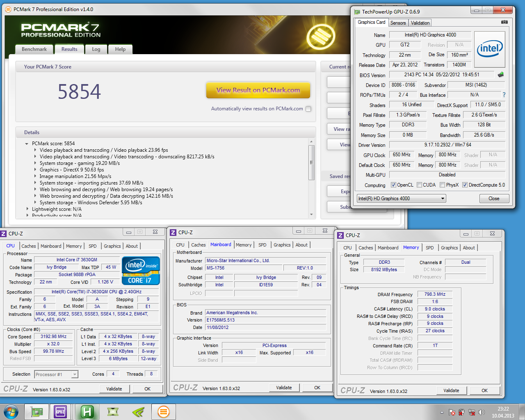Viewport: 525px width, 420px height.
Task: Click the orange PCMark 7 taskbar icon
Action: coord(163,412)
